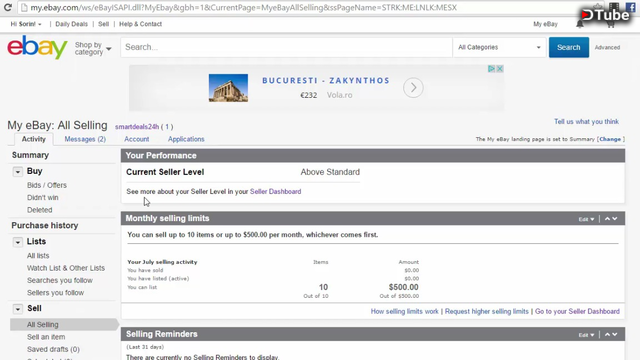Switch to the Activity tab

[x=33, y=139]
